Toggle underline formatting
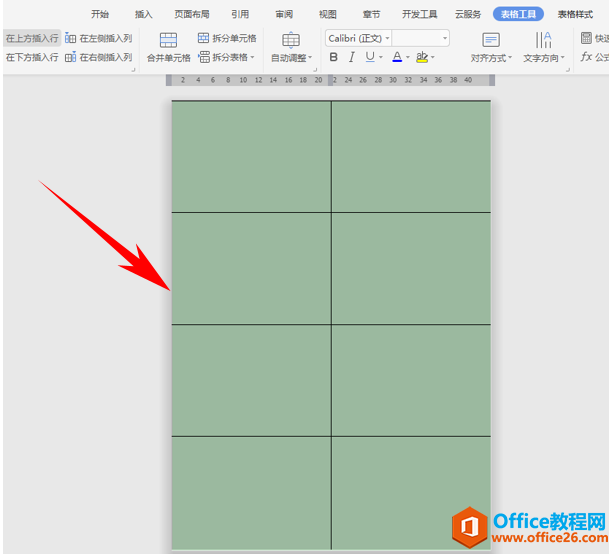This screenshot has width=615, height=555. [x=370, y=57]
